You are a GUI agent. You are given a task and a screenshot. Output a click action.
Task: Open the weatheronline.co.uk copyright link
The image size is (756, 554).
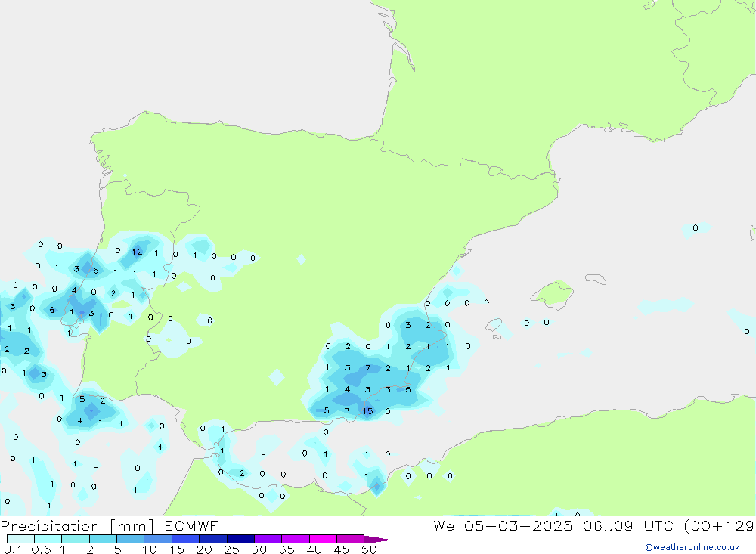(x=692, y=547)
